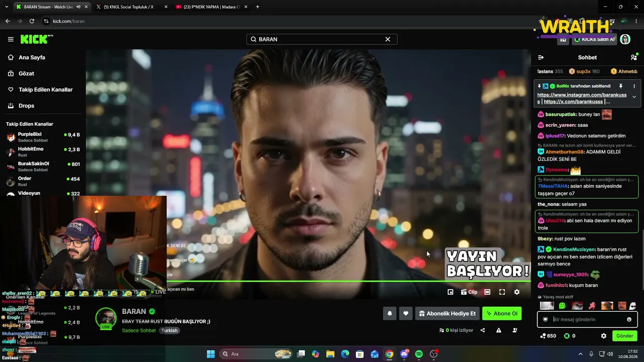The image size is (644, 362).
Task: Reload the kick.com page
Action: coord(32,21)
